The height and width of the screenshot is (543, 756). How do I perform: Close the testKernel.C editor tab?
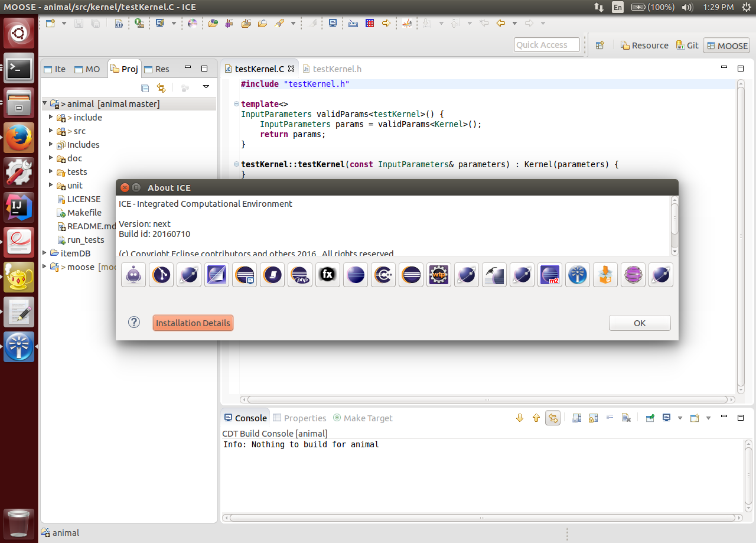(x=291, y=69)
